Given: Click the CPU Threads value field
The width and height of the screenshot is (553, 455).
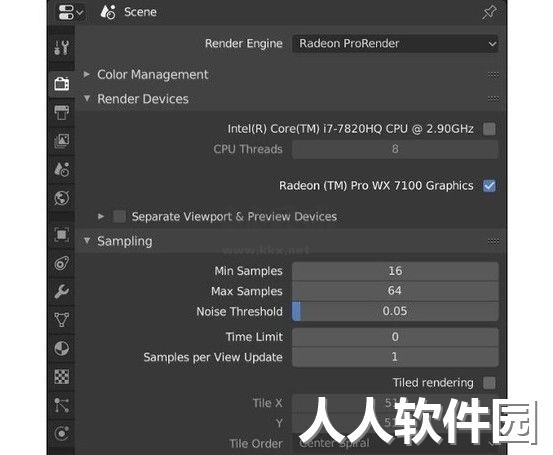Looking at the screenshot, I should (x=395, y=149).
